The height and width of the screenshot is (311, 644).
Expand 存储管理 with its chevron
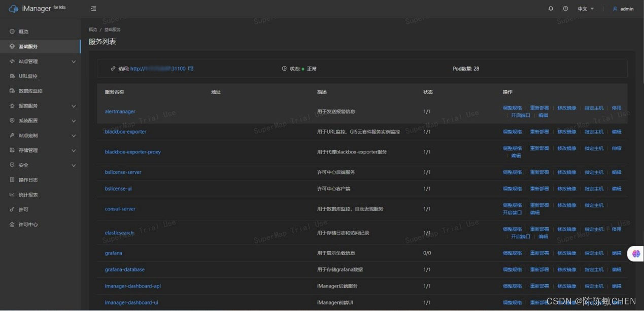74,150
